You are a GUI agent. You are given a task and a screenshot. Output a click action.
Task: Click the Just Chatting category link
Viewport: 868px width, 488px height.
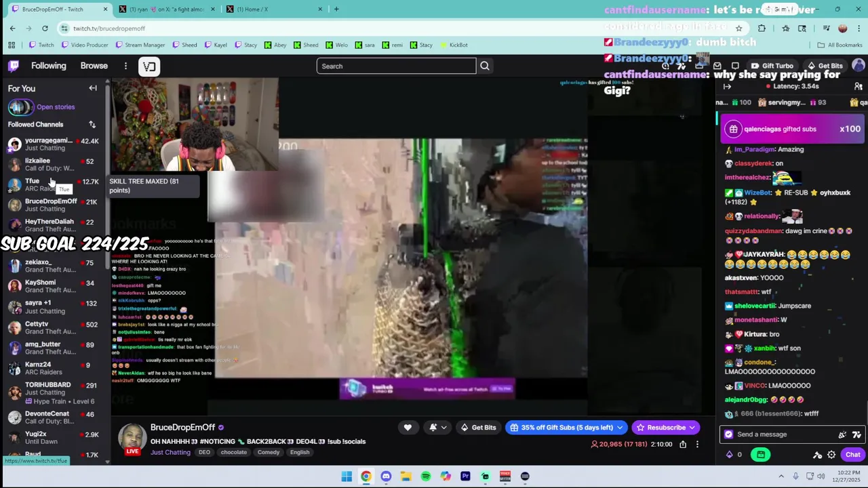coord(170,453)
